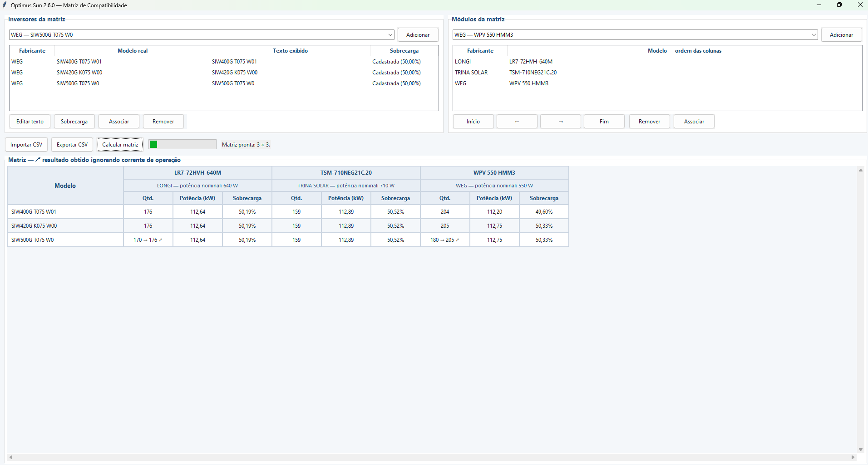Select inverter row SIW420G K075 W00 in list
The height and width of the screenshot is (465, 868).
(224, 73)
